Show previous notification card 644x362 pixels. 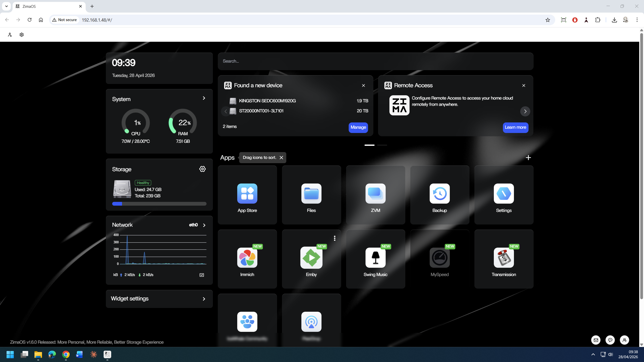226,111
